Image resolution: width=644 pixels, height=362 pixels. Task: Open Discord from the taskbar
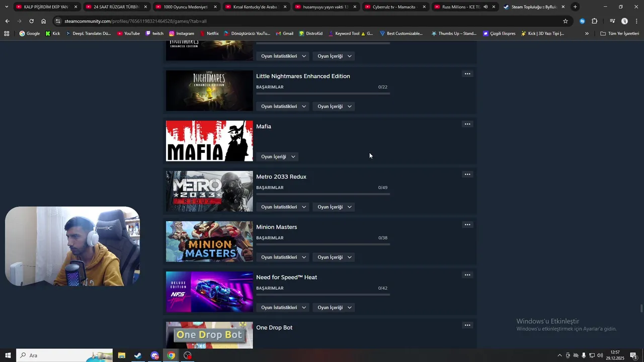154,355
